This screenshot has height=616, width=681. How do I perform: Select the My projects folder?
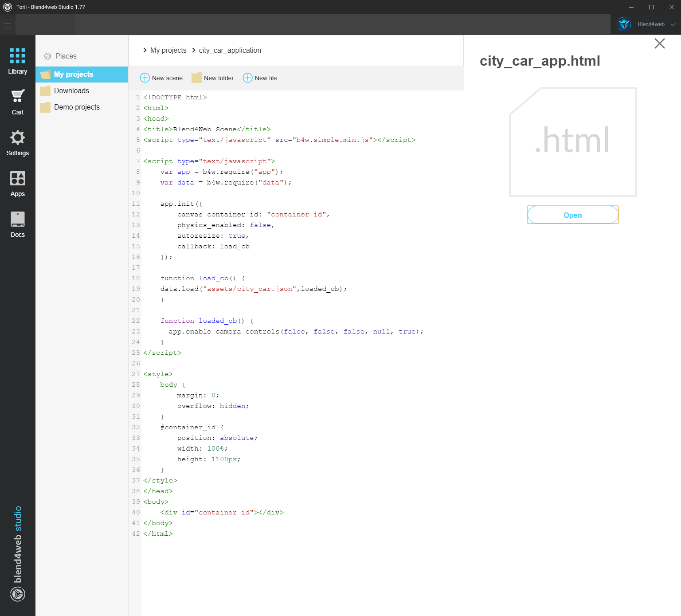[82, 75]
